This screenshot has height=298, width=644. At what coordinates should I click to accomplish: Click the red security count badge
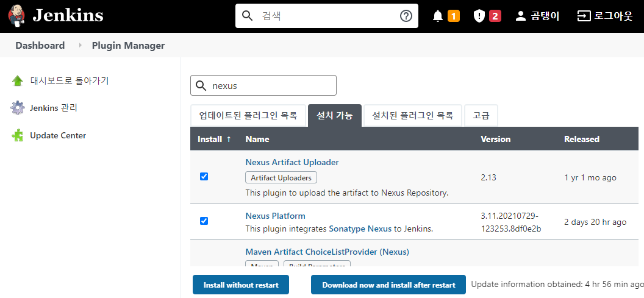click(x=495, y=16)
